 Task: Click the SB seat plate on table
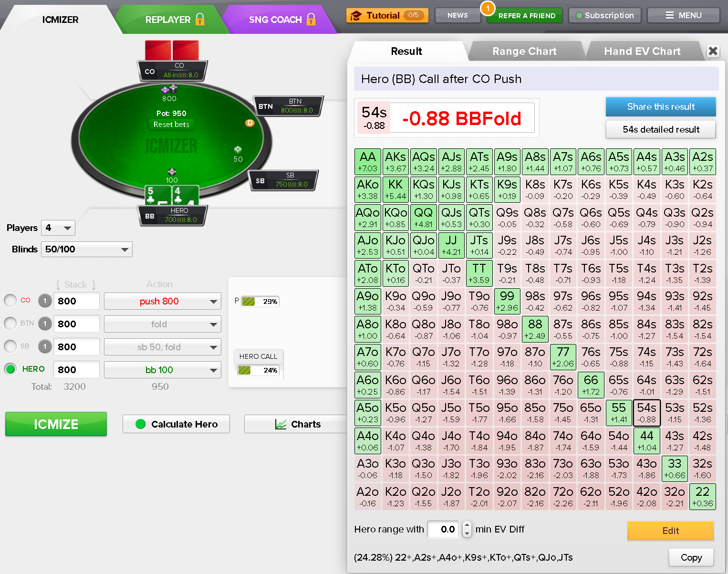point(284,180)
